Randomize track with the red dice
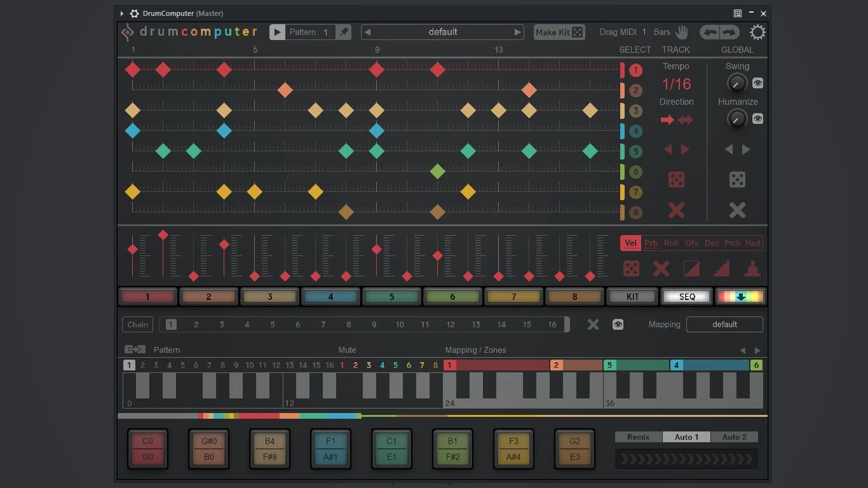The image size is (868, 488). coord(676,180)
